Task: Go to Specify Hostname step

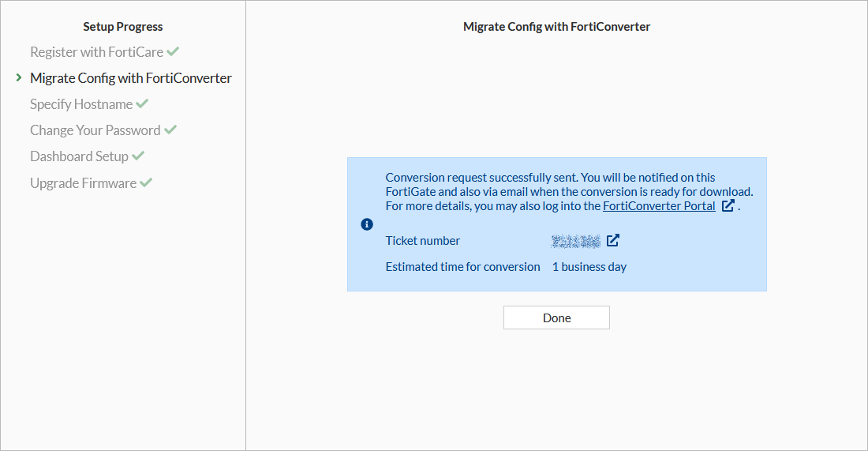Action: 81,104
